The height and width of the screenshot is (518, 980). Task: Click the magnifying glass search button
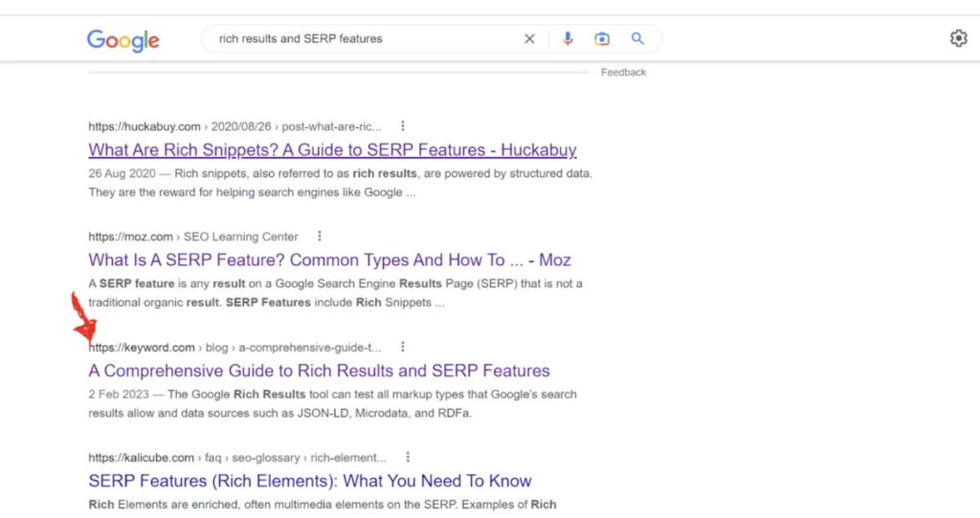click(x=637, y=39)
